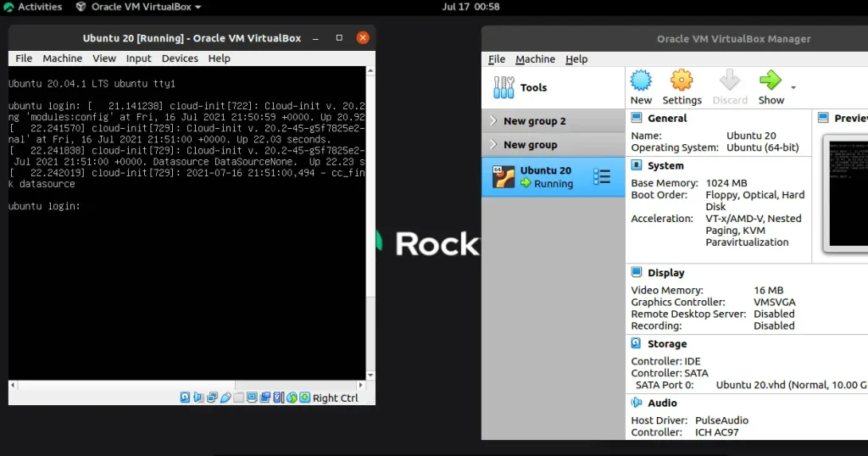Click the 'Display' section heading link

(x=666, y=272)
